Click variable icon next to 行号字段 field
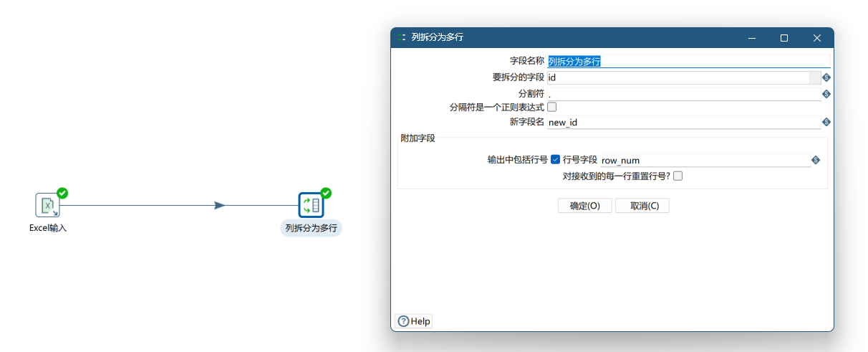Screen dimensions: 868x352 pos(815,161)
